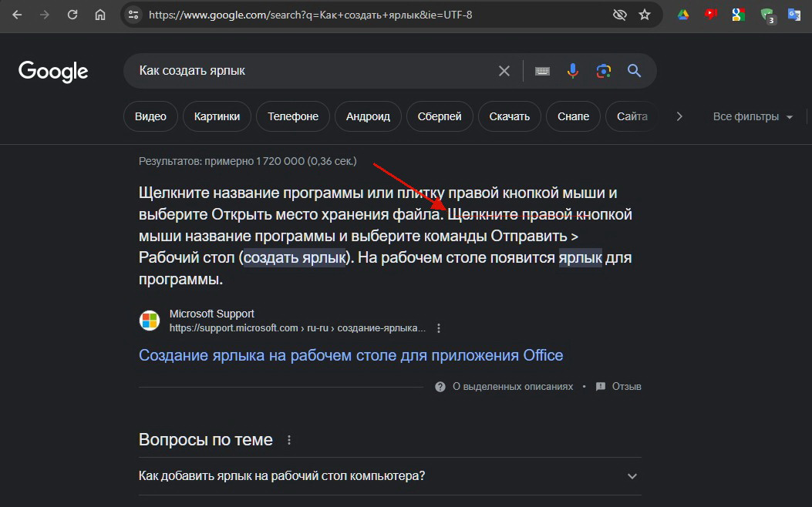This screenshot has height=507, width=812.
Task: Select the "Видео" filter chip
Action: click(150, 116)
